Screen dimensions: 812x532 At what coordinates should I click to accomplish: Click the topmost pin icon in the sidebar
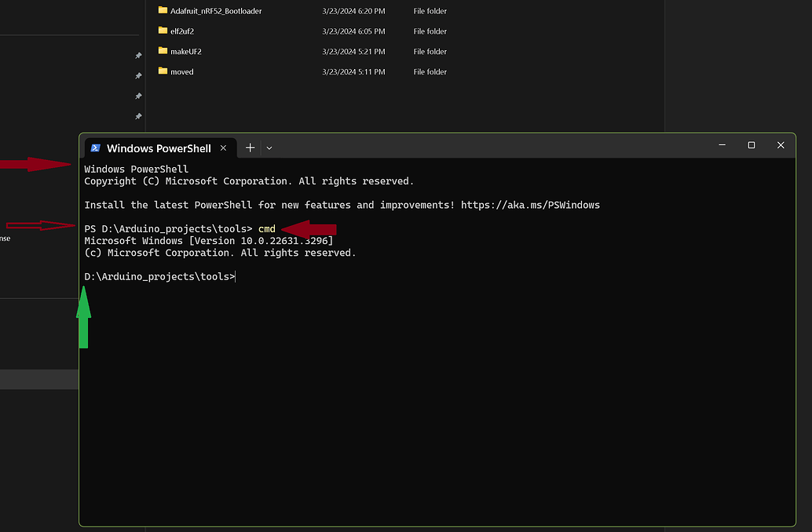pyautogui.click(x=137, y=56)
